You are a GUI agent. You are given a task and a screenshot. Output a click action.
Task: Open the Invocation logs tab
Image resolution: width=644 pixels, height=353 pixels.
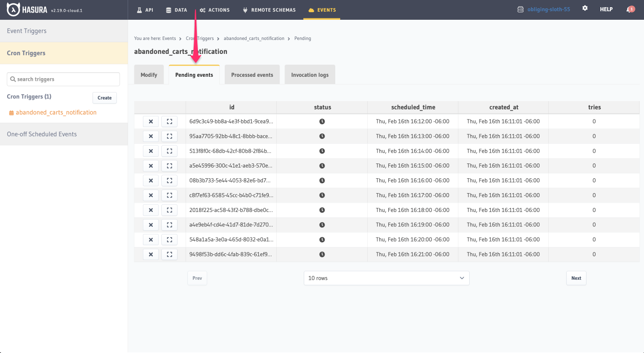pyautogui.click(x=310, y=75)
